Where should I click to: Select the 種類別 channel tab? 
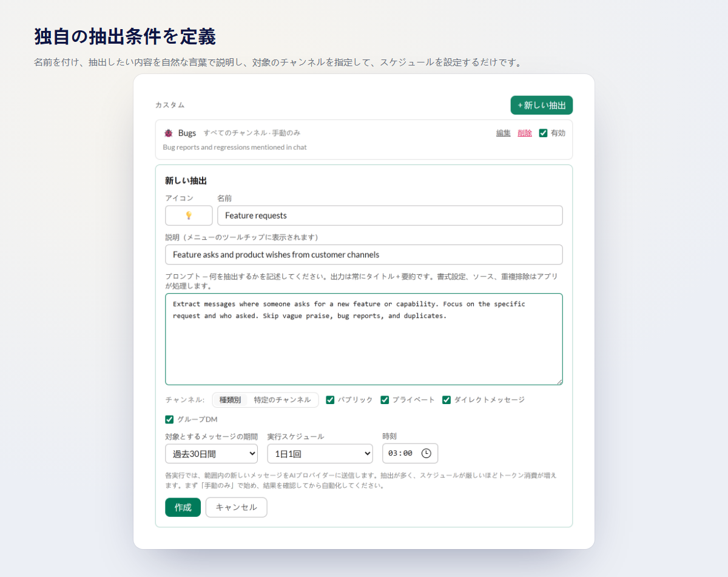(x=231, y=400)
